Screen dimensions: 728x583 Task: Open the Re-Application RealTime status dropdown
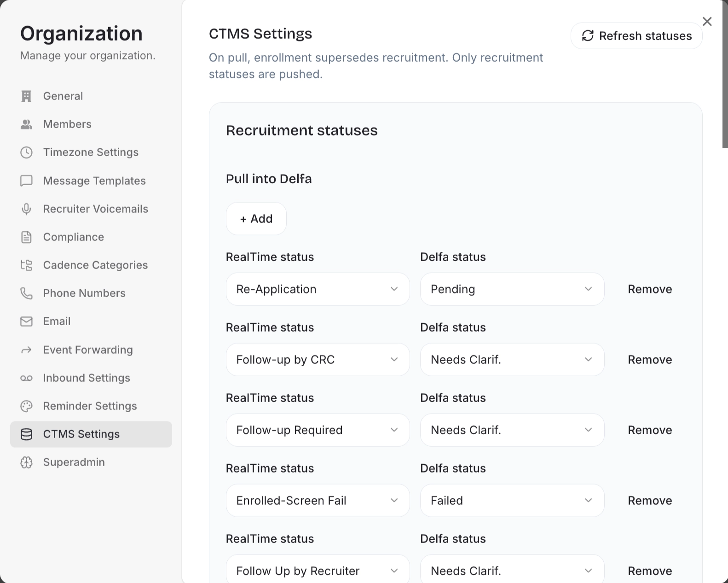318,289
